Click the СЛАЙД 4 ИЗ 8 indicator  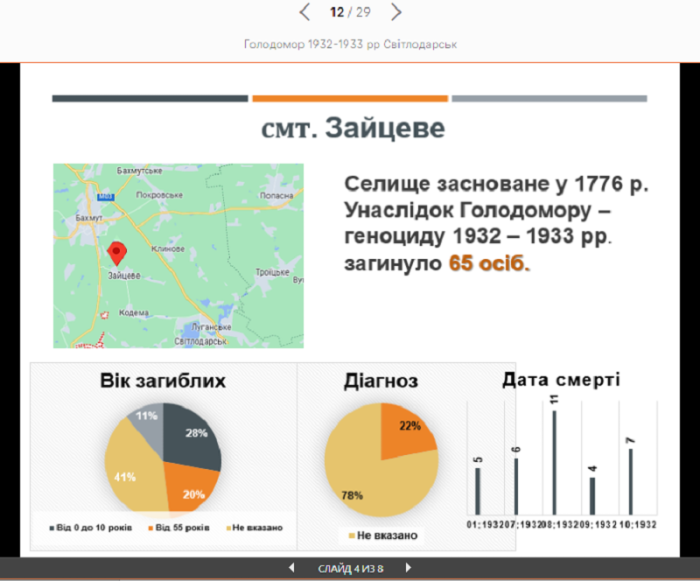click(350, 568)
